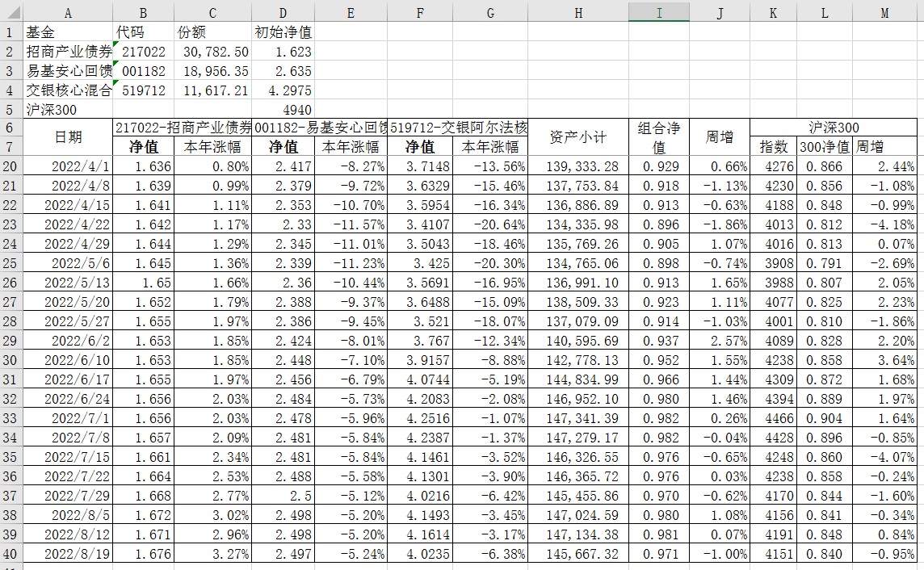The height and width of the screenshot is (570, 924).
Task: Click yearly change value -11.57%
Action: [351, 224]
